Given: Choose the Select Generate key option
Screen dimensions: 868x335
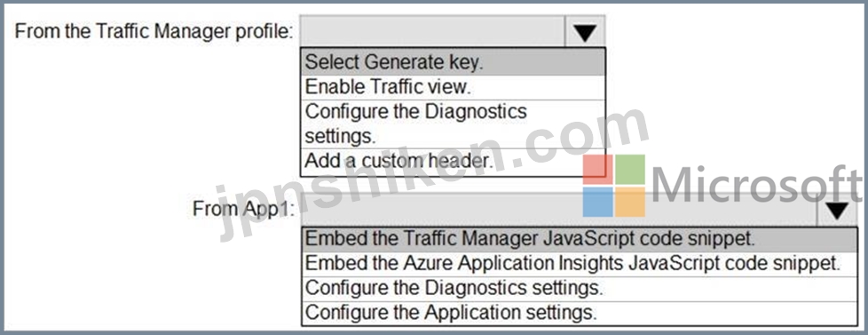Looking at the screenshot, I should click(x=453, y=63).
